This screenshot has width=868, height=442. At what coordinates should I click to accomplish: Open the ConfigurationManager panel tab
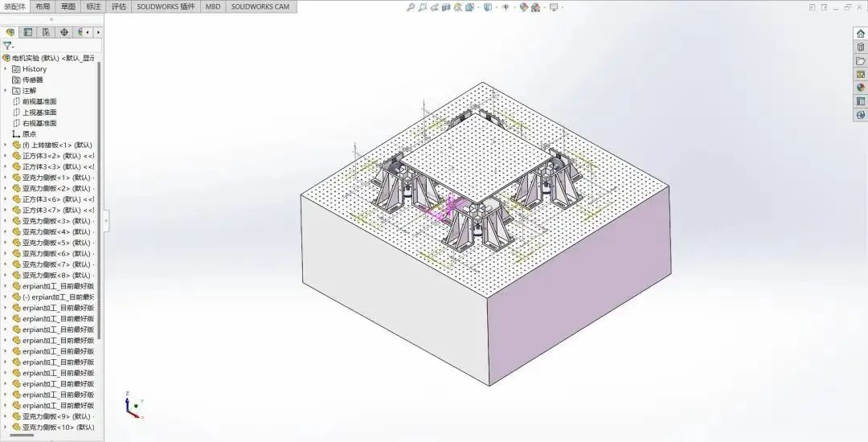coord(46,33)
